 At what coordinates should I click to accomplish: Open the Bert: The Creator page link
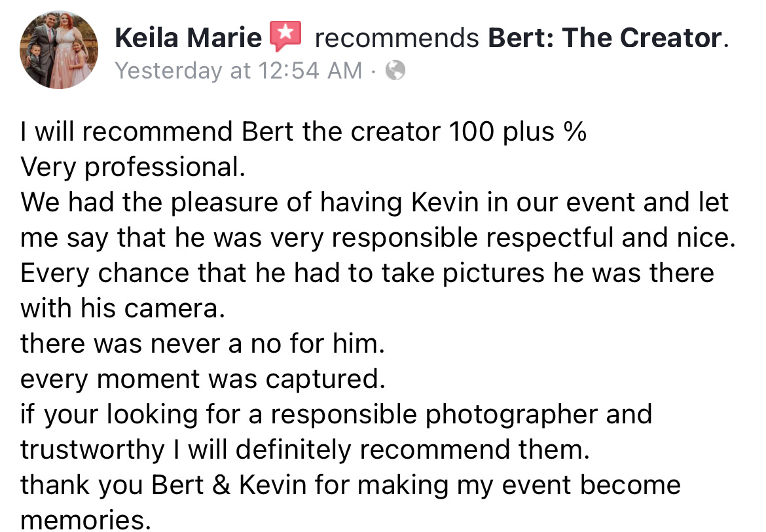pyautogui.click(x=606, y=38)
